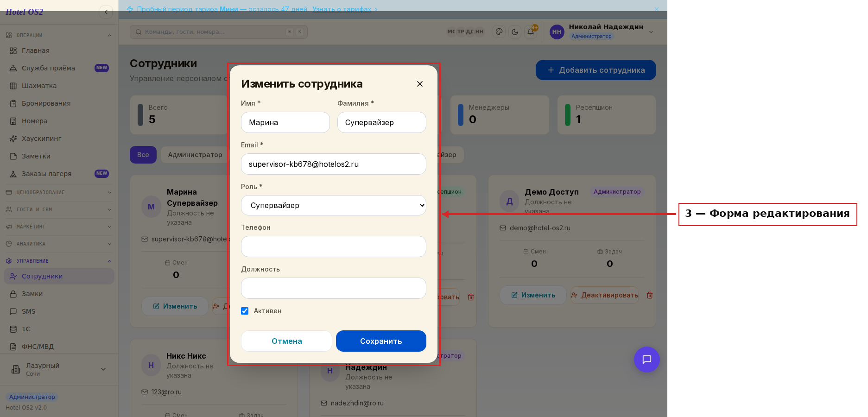Select the Администратор filter tab
The height and width of the screenshot is (417, 868).
pyautogui.click(x=195, y=155)
